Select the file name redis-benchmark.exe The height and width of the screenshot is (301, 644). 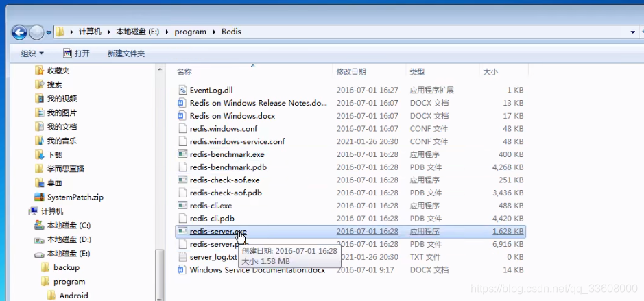pyautogui.click(x=227, y=154)
